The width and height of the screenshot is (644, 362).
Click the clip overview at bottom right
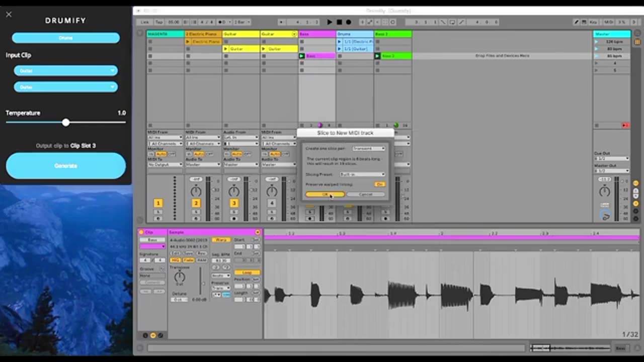[x=570, y=348]
